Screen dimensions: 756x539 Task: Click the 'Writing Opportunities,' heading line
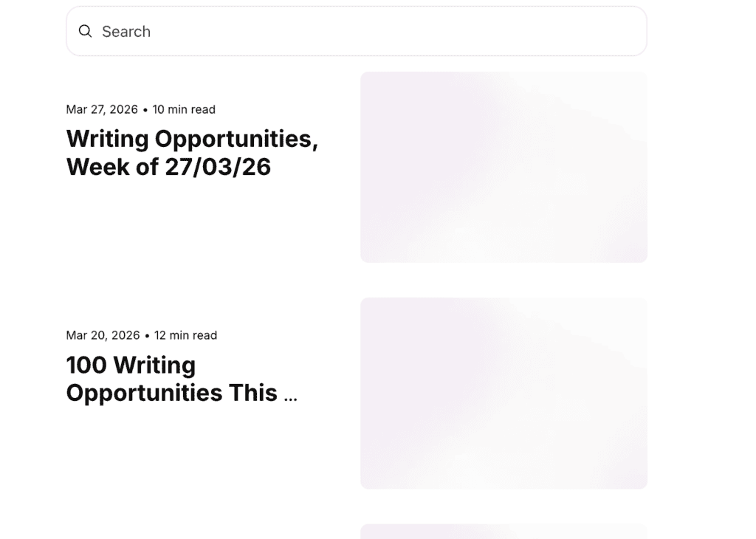(192, 139)
